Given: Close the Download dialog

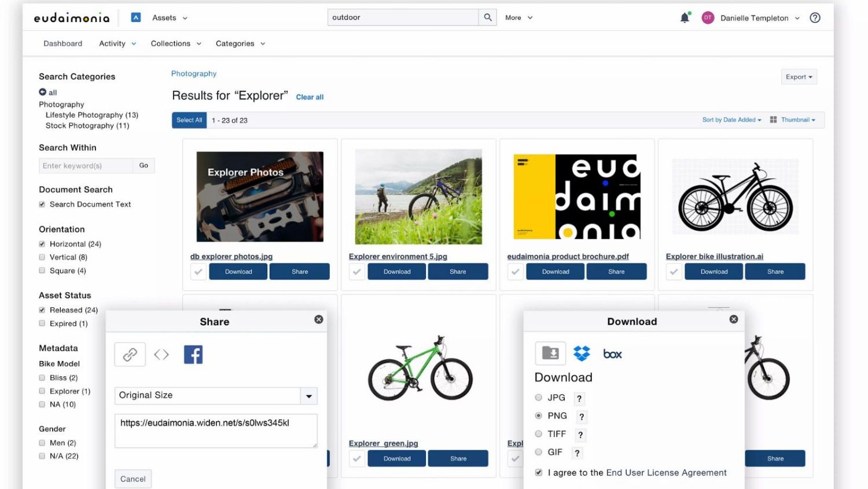Looking at the screenshot, I should pos(734,319).
